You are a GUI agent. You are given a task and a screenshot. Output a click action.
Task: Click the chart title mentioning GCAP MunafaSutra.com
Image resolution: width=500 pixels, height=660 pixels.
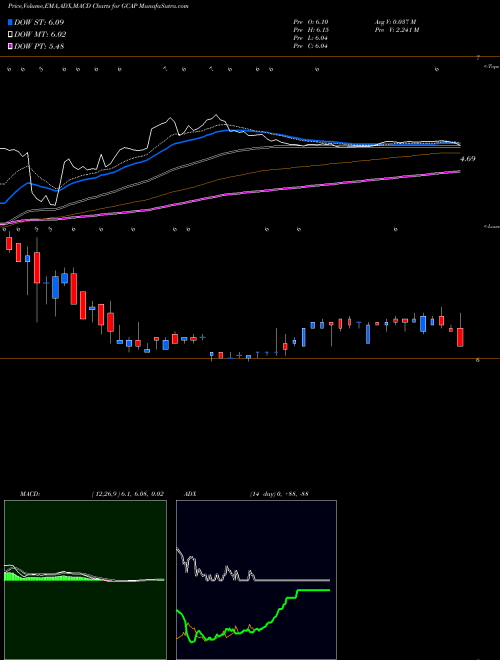click(98, 6)
